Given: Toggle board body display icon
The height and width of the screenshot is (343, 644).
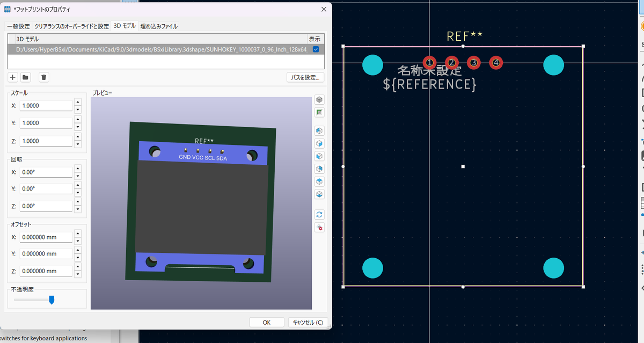Looking at the screenshot, I should coord(319,113).
